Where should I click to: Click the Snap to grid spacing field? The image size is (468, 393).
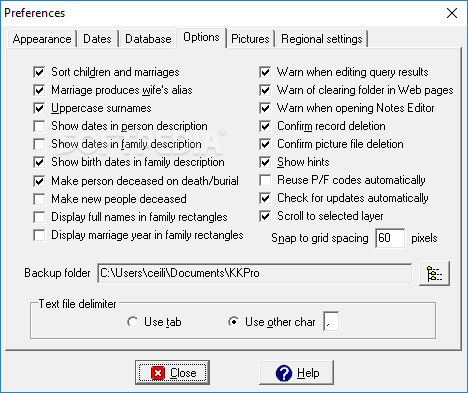(390, 238)
